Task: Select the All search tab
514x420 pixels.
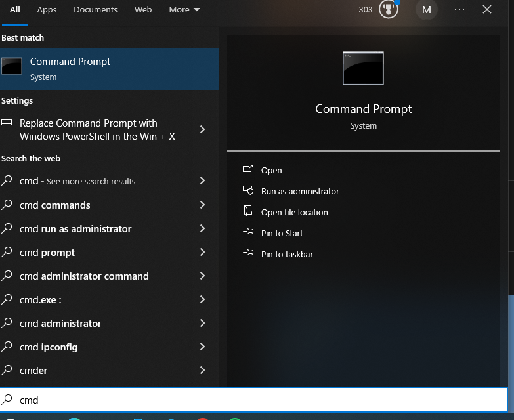Action: point(14,9)
